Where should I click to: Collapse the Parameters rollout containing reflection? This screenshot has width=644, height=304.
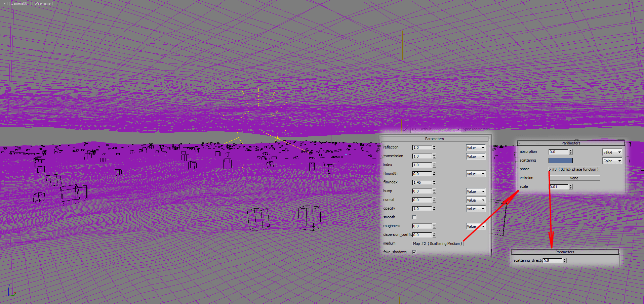click(x=435, y=139)
